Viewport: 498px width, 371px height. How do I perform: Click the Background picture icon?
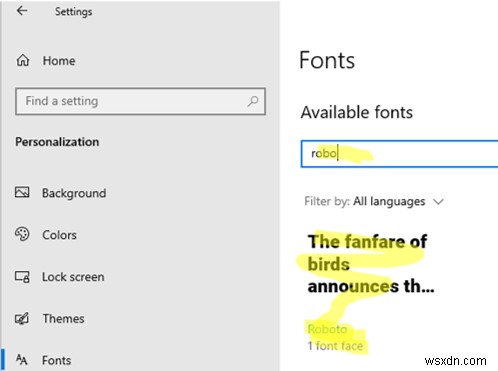[22, 192]
